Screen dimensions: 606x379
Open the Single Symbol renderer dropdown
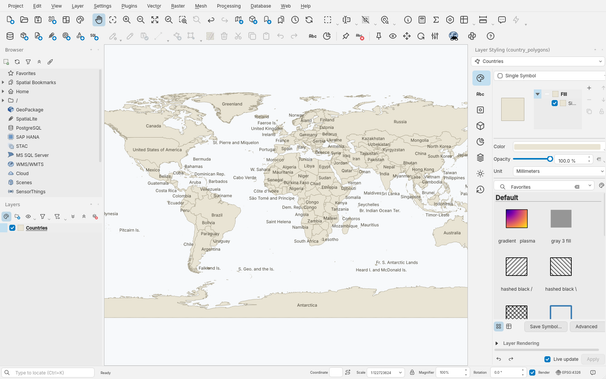(x=550, y=76)
